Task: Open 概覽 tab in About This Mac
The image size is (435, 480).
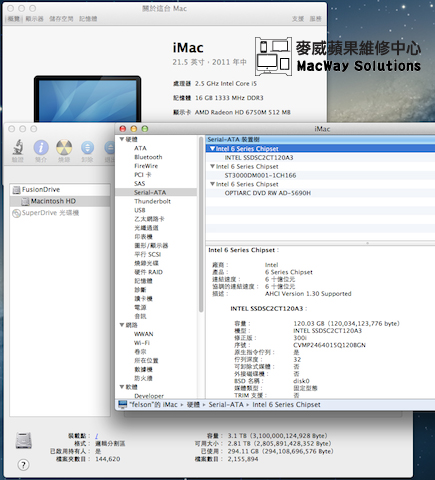Action: click(14, 19)
